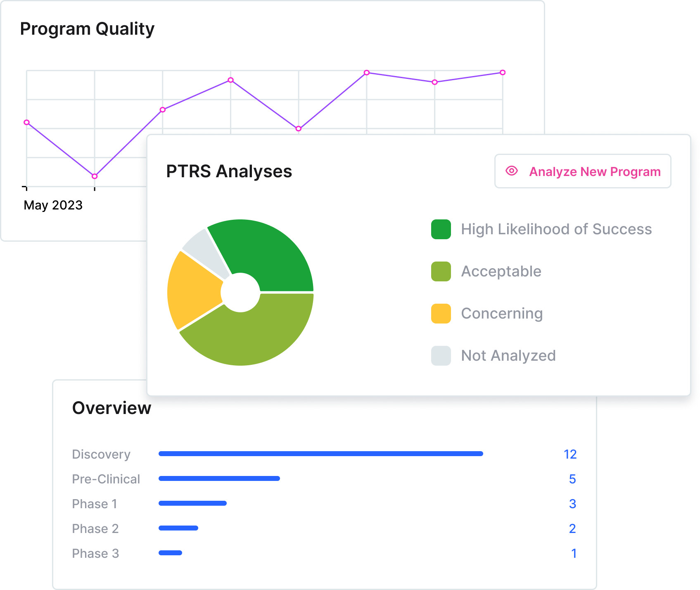Select the Concerning yellow legend swatch
The image size is (700, 590).
point(441,314)
